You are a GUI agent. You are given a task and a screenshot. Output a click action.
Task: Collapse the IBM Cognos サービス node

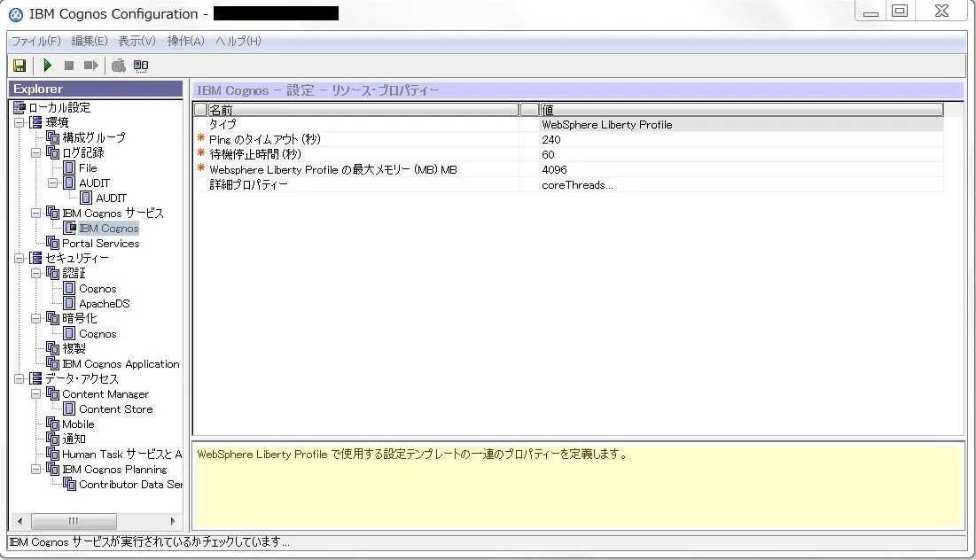(35, 213)
